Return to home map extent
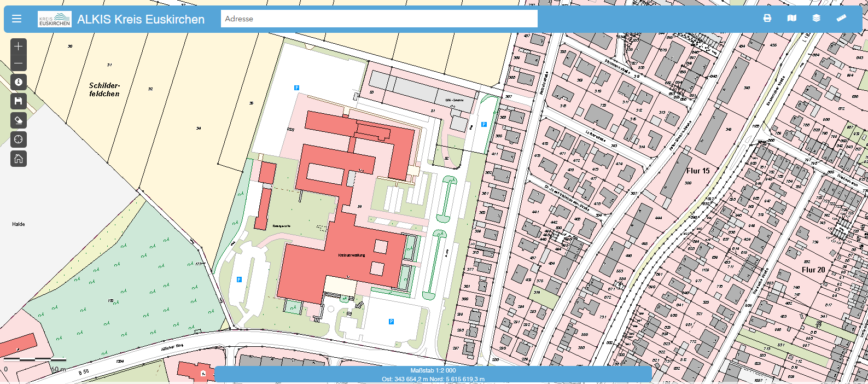Image resolution: width=868 pixels, height=384 pixels. coord(19,159)
